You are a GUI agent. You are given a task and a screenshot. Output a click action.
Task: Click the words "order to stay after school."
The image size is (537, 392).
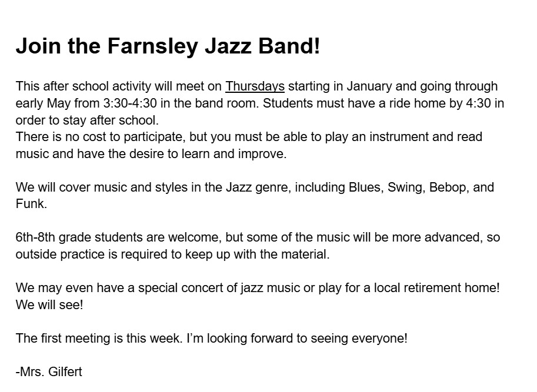87,120
